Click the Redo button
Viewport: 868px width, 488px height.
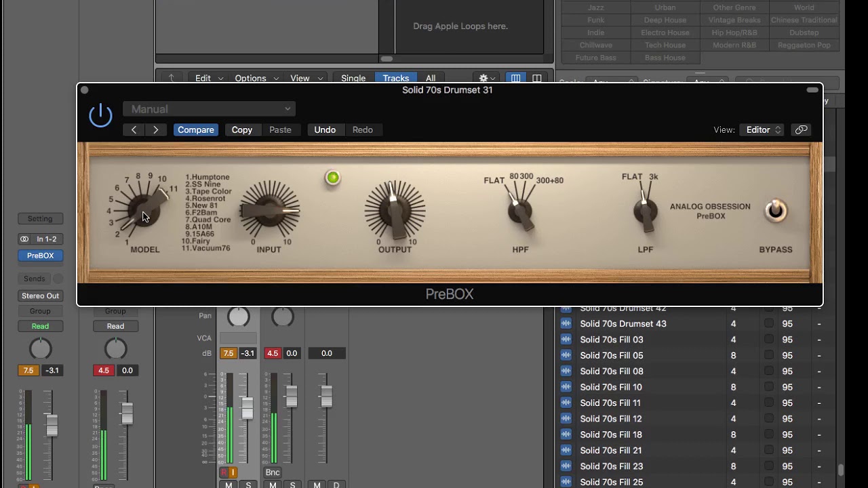(363, 129)
